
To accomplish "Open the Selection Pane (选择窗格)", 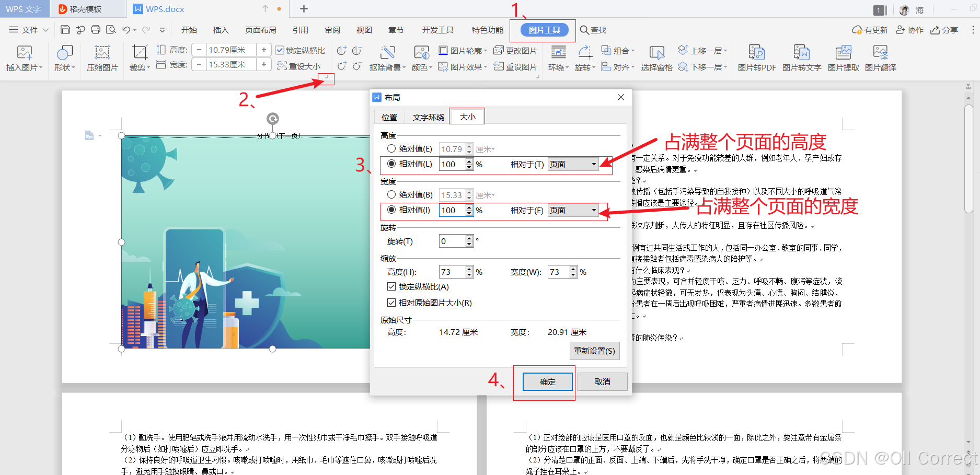I will click(656, 57).
